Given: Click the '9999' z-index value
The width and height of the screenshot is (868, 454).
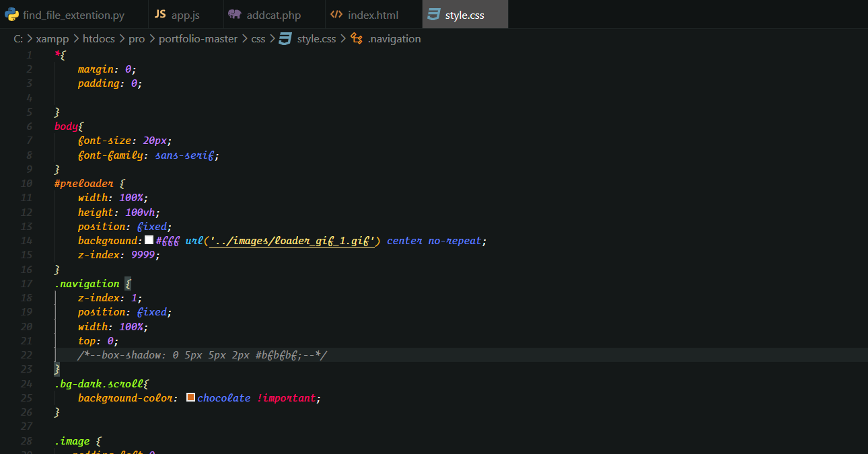Looking at the screenshot, I should pyautogui.click(x=143, y=255).
